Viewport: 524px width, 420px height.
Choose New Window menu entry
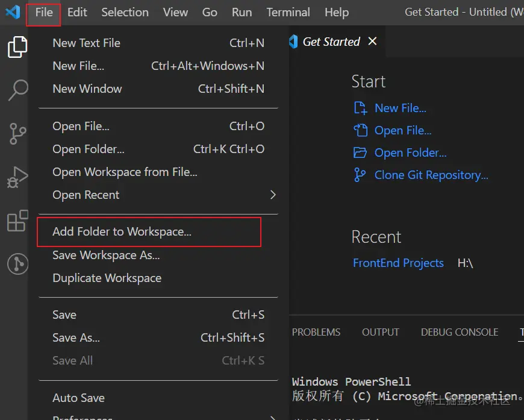(158, 89)
